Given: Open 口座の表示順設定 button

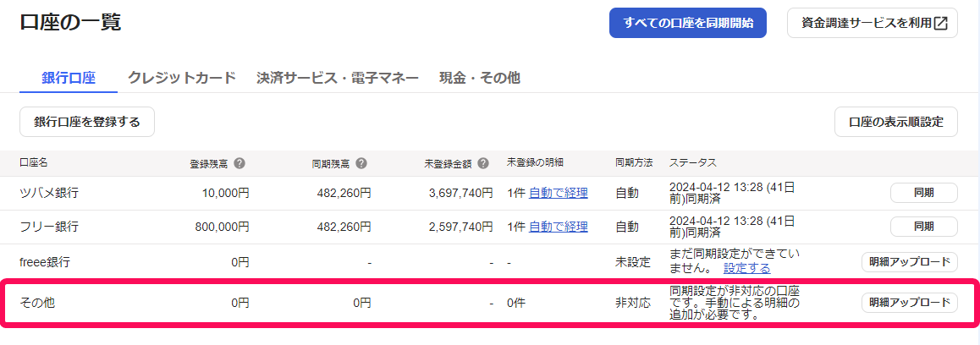Looking at the screenshot, I should [x=896, y=122].
